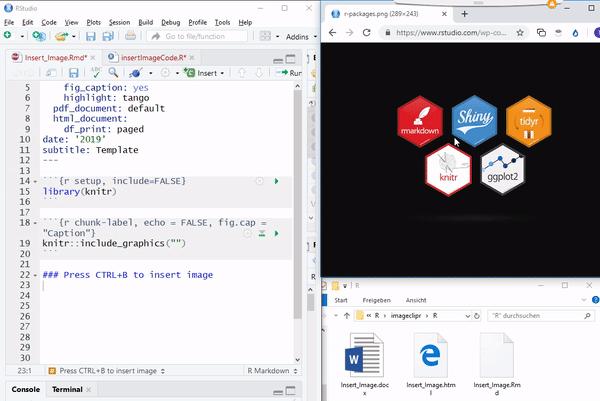This screenshot has width=600, height=401.
Task: Collapse the heading fold on line 22
Action: 35,275
